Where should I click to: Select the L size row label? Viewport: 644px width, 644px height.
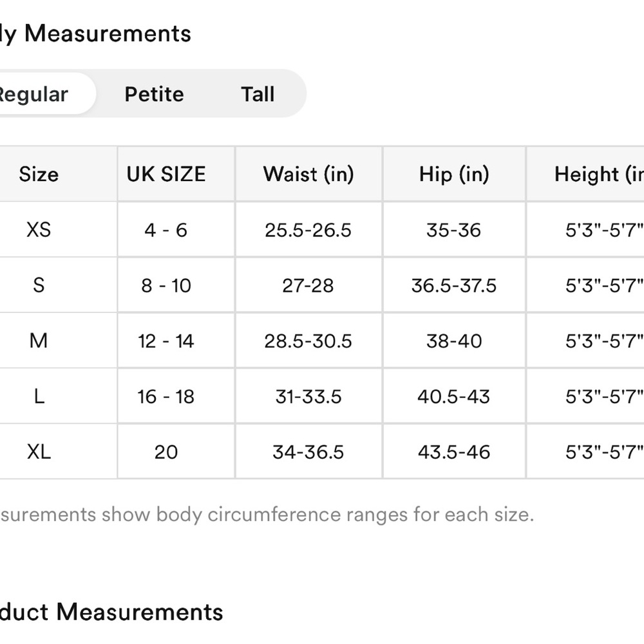pos(39,396)
